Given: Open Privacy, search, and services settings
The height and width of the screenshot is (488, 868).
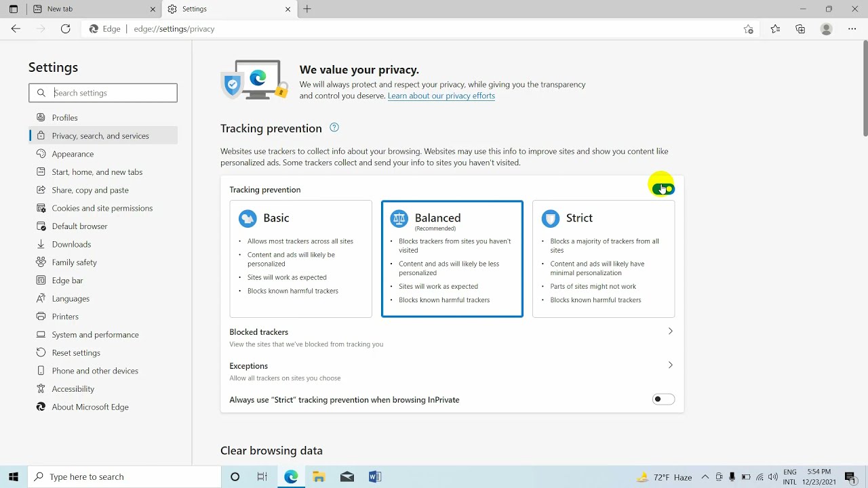Looking at the screenshot, I should 103,136.
